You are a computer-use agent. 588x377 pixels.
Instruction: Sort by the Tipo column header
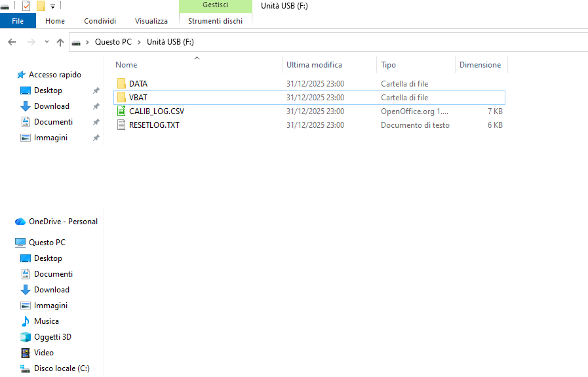pos(388,65)
